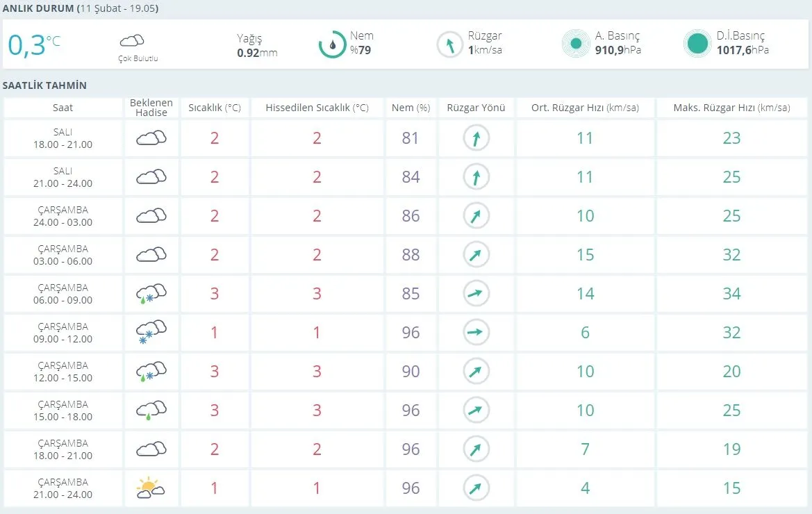Click the Hissedilen Sıcaklık column header
Viewport: 812px width, 514px height.
pos(317,108)
